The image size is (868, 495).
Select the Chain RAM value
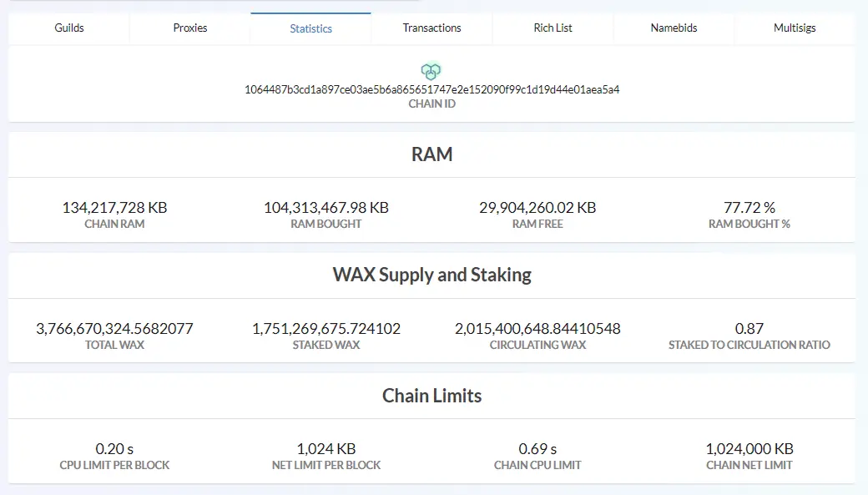coord(114,208)
